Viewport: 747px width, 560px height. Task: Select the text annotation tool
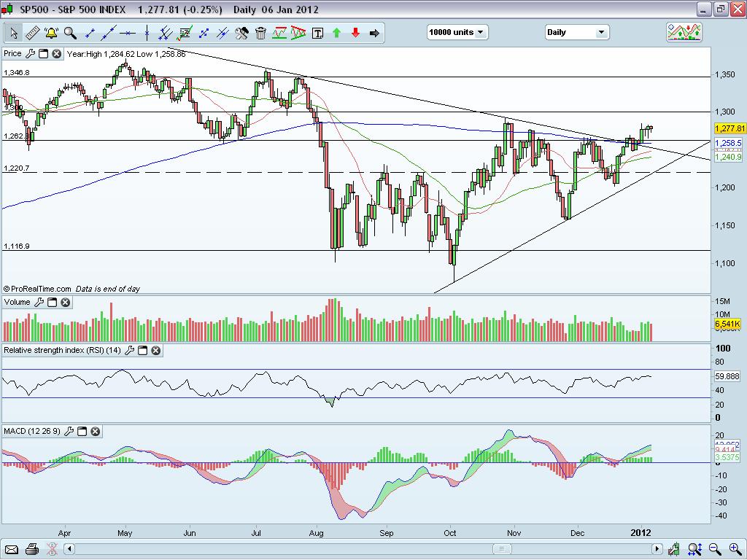[317, 33]
